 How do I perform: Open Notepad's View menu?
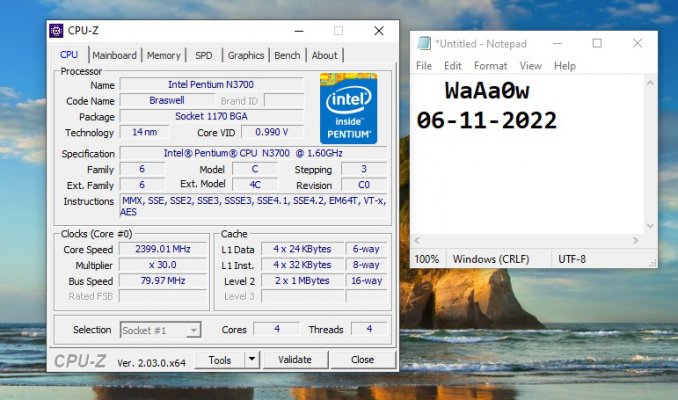click(531, 66)
